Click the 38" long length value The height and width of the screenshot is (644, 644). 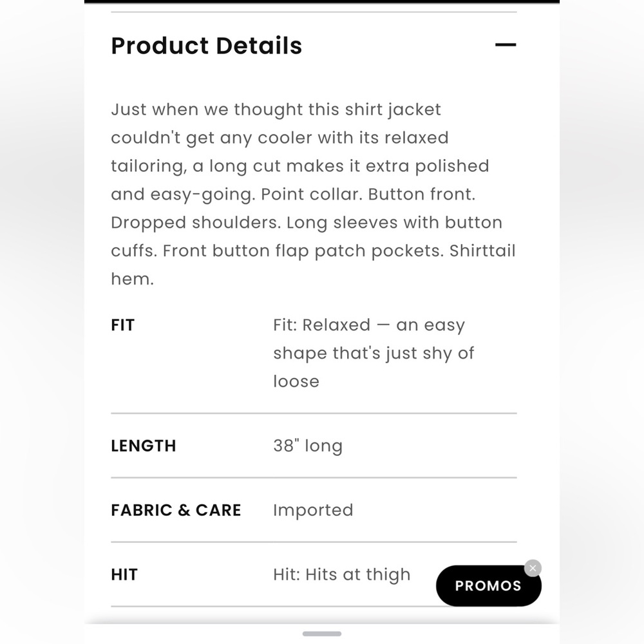307,446
